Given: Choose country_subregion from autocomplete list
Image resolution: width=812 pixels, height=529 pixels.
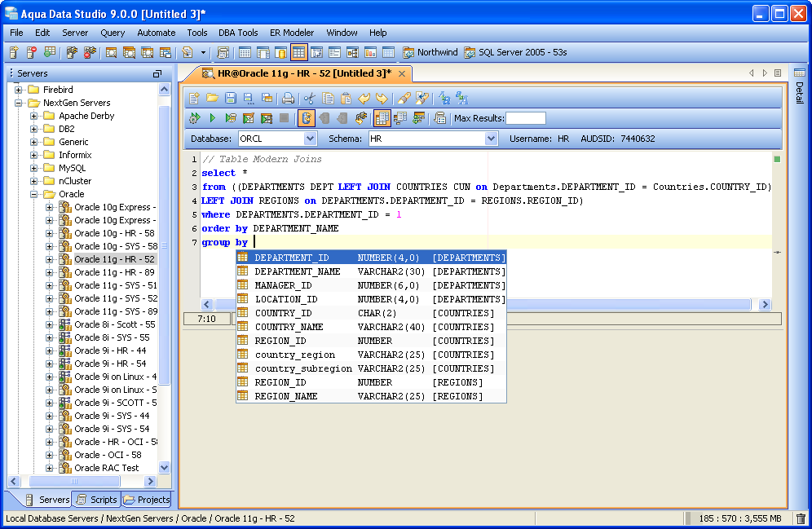Looking at the screenshot, I should [371, 368].
